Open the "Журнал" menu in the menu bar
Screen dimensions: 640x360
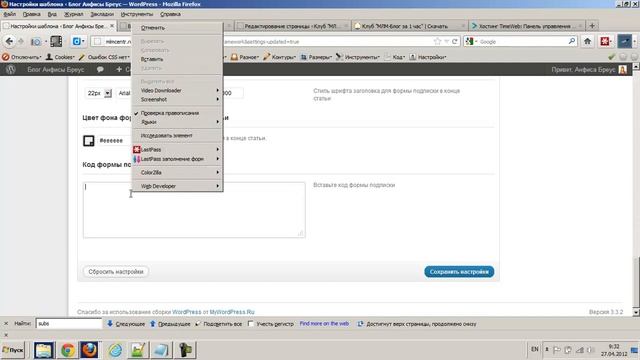[73, 14]
